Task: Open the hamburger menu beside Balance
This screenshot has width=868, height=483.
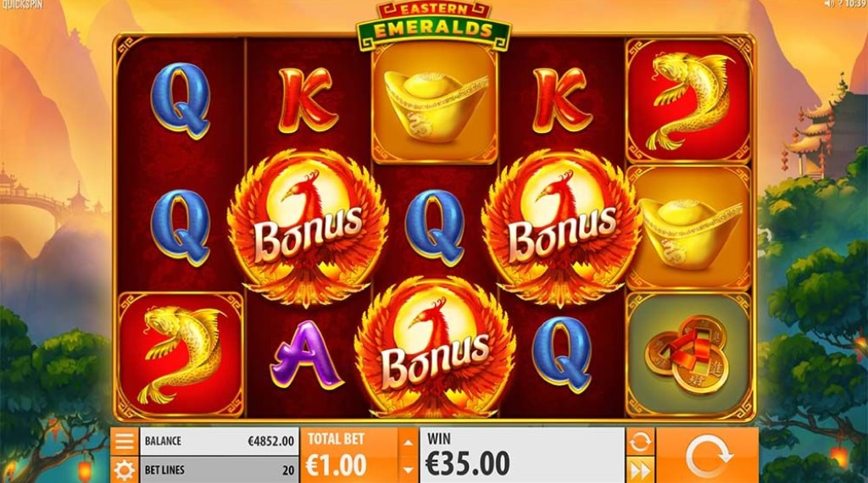Action: point(124,441)
